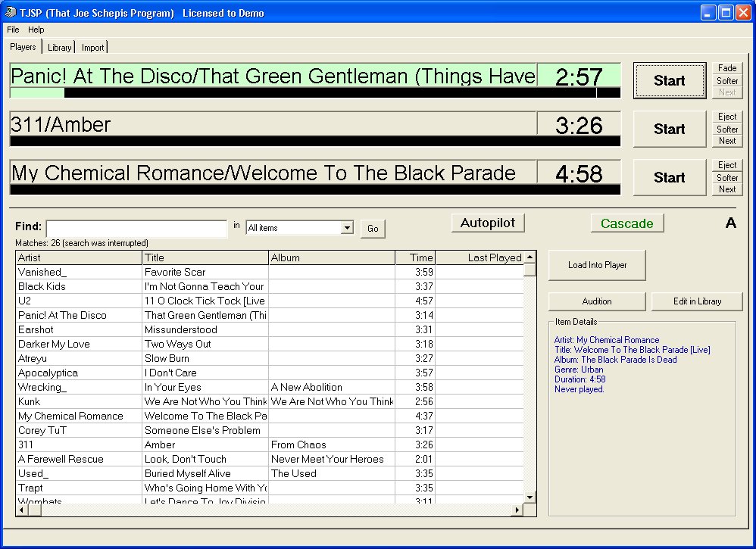Screen dimensions: 756x549
Task: Click the TJSP title bar app icon
Action: tap(10, 12)
